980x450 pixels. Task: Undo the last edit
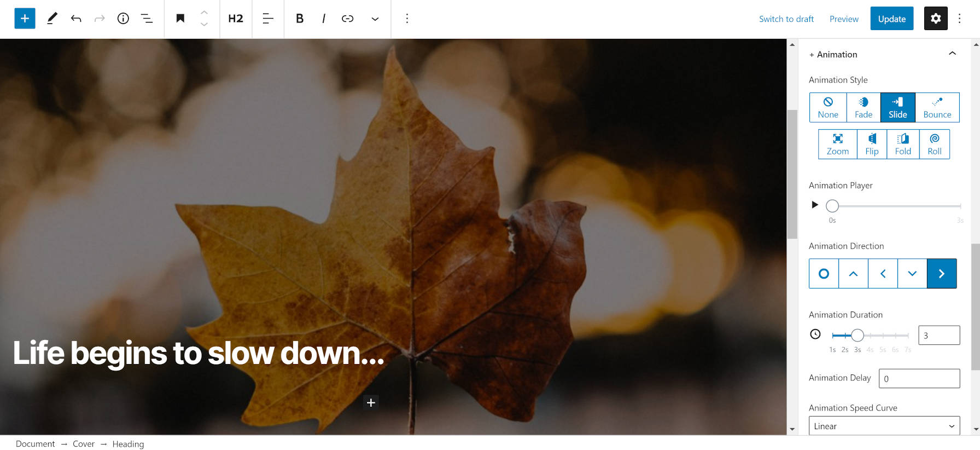pyautogui.click(x=76, y=19)
